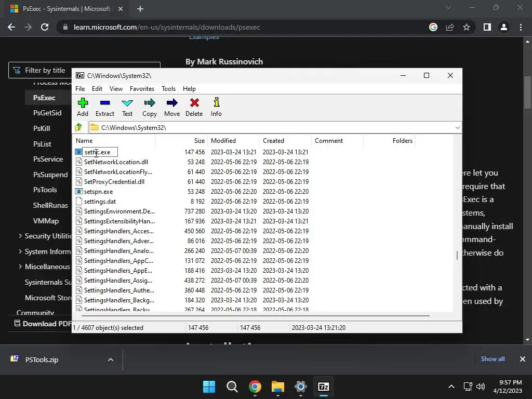Click the volume icon in system tray
Screen dimensions: 532x399
(x=481, y=387)
